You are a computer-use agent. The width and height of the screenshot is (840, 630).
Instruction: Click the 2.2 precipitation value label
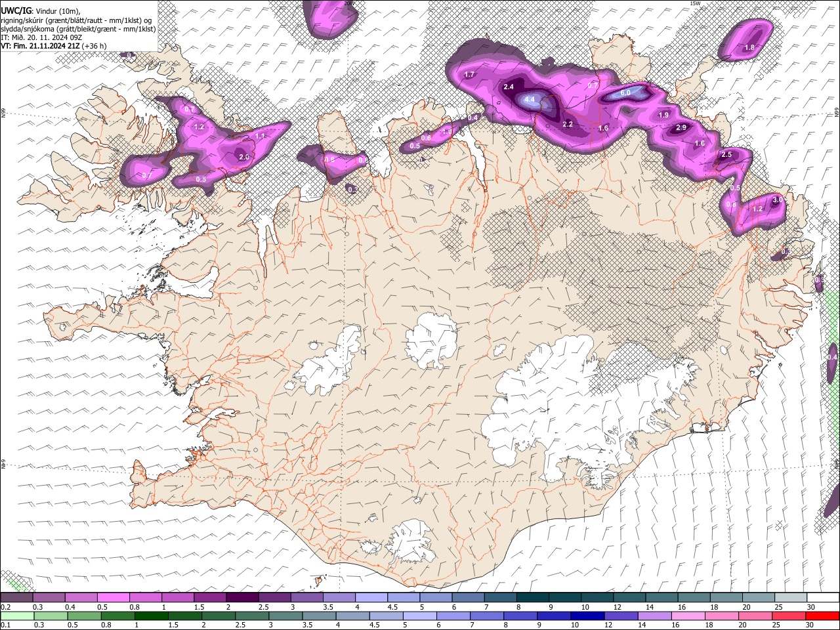tap(568, 124)
